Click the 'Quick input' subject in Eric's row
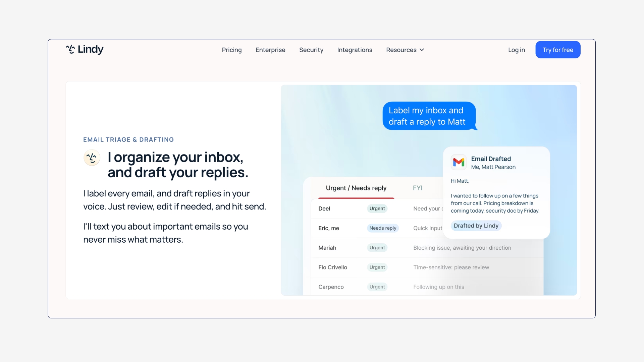The width and height of the screenshot is (644, 362). 428,228
